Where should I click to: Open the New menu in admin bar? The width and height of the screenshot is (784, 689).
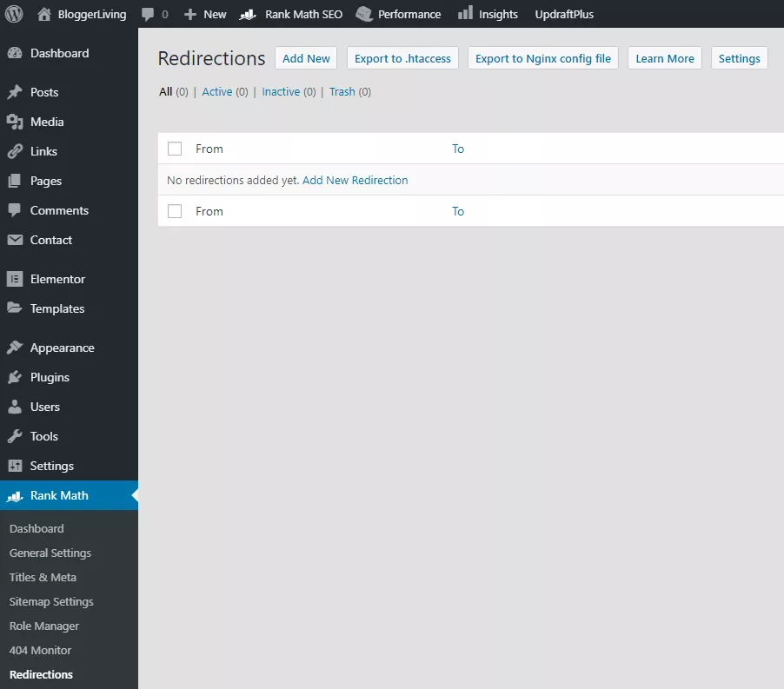[x=205, y=14]
